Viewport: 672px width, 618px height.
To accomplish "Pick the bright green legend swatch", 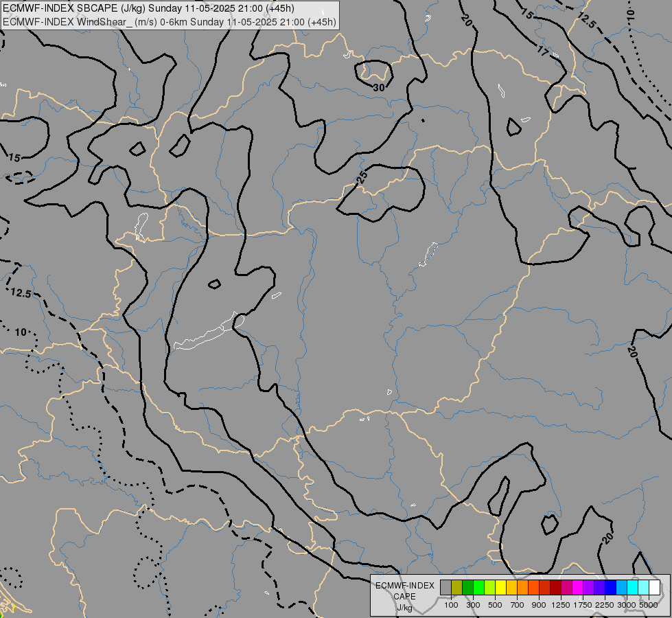I will [x=478, y=588].
